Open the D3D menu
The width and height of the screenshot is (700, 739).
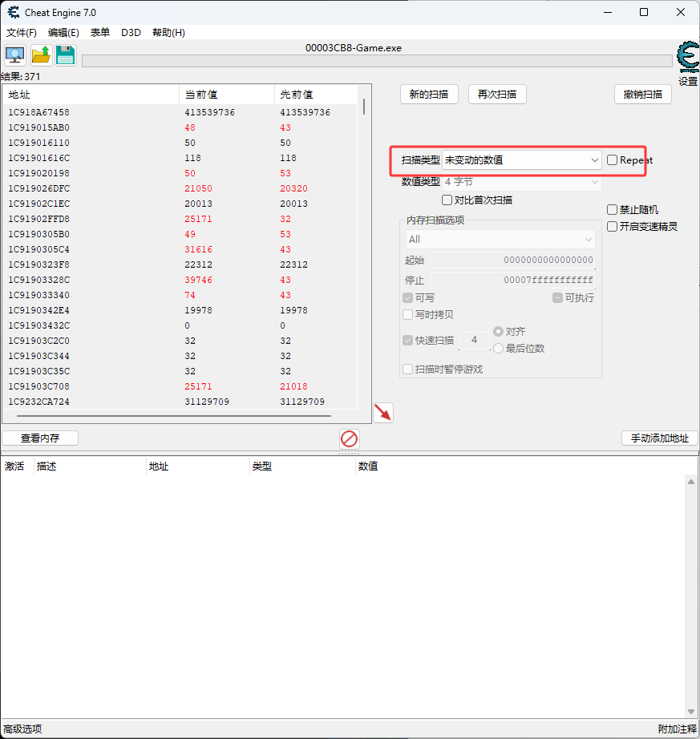point(131,33)
